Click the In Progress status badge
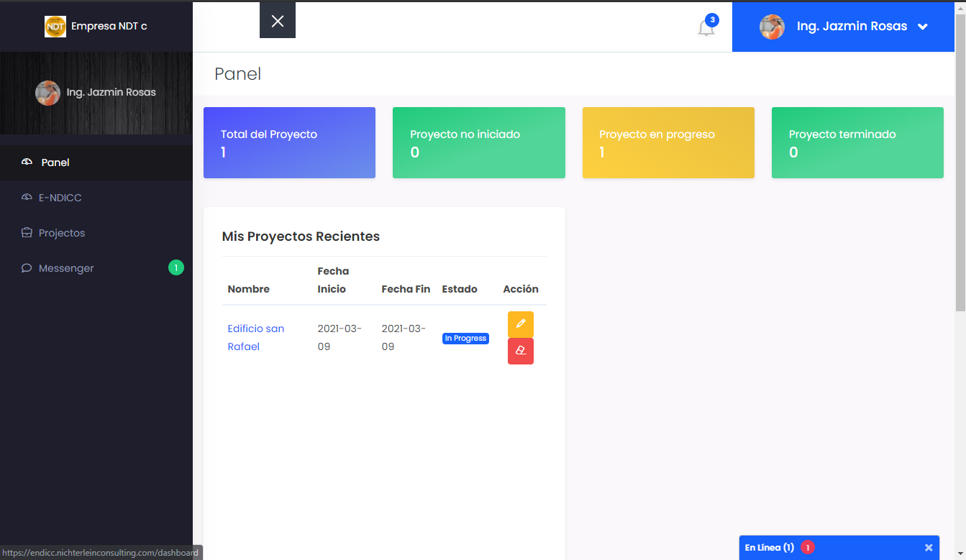Screen dimensions: 966x560 click(x=465, y=339)
